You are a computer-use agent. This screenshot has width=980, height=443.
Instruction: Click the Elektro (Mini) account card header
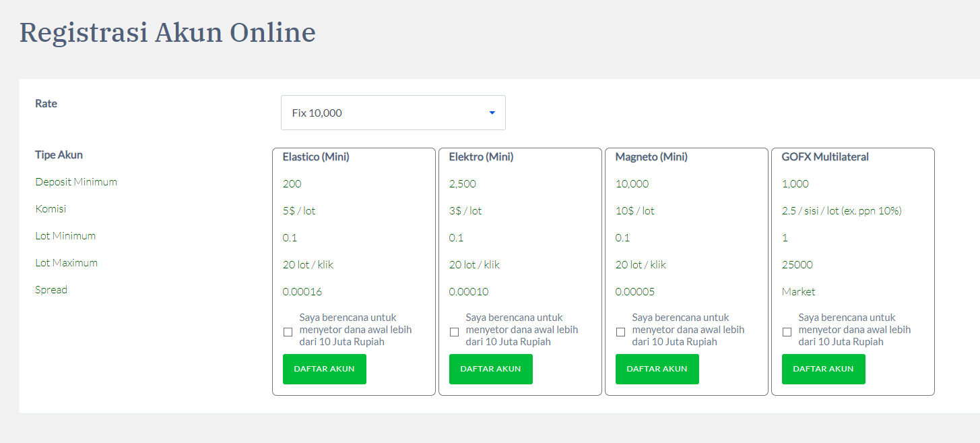(481, 156)
